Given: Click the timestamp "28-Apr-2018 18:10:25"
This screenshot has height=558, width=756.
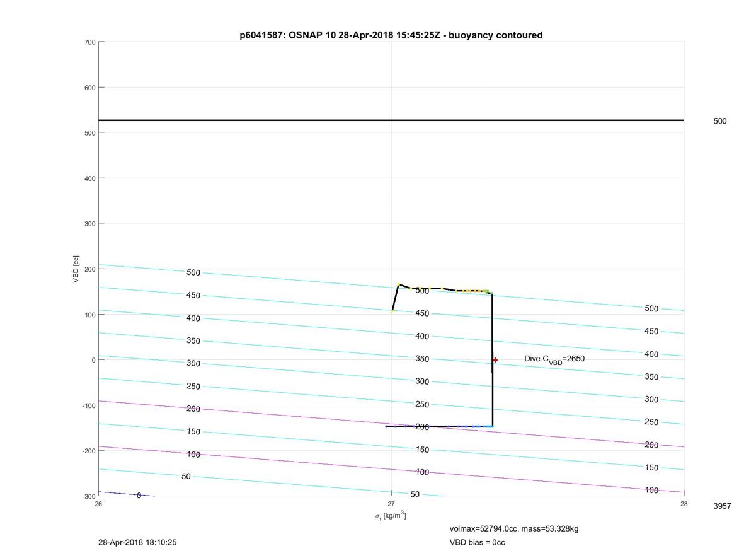Looking at the screenshot, I should click(x=137, y=542).
